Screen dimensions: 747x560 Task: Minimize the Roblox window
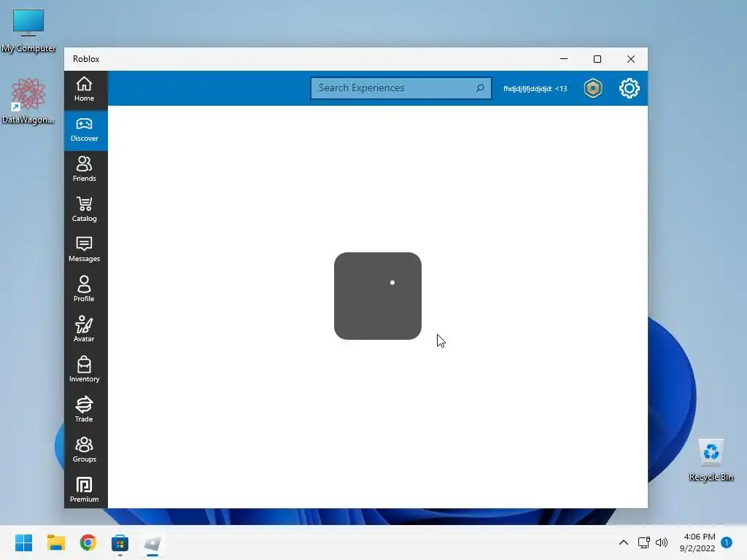coord(564,59)
